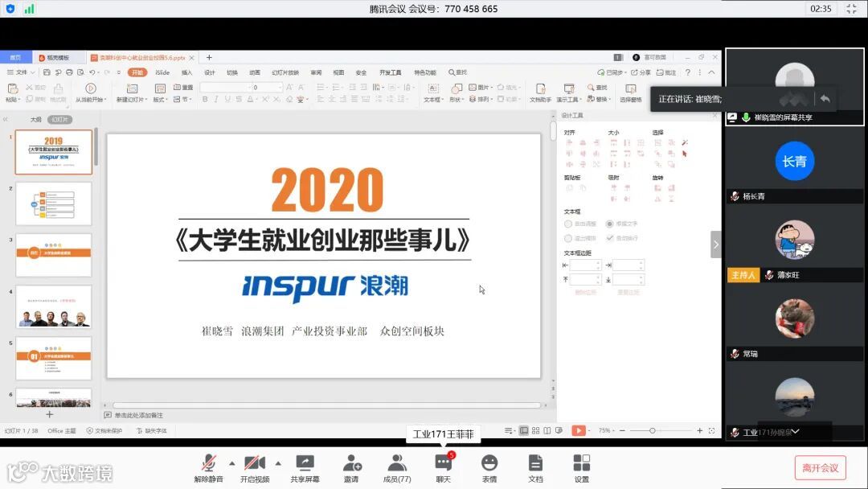Open presentation tools (演示工具)
Image resolution: width=868 pixels, height=489 pixels.
click(x=568, y=92)
